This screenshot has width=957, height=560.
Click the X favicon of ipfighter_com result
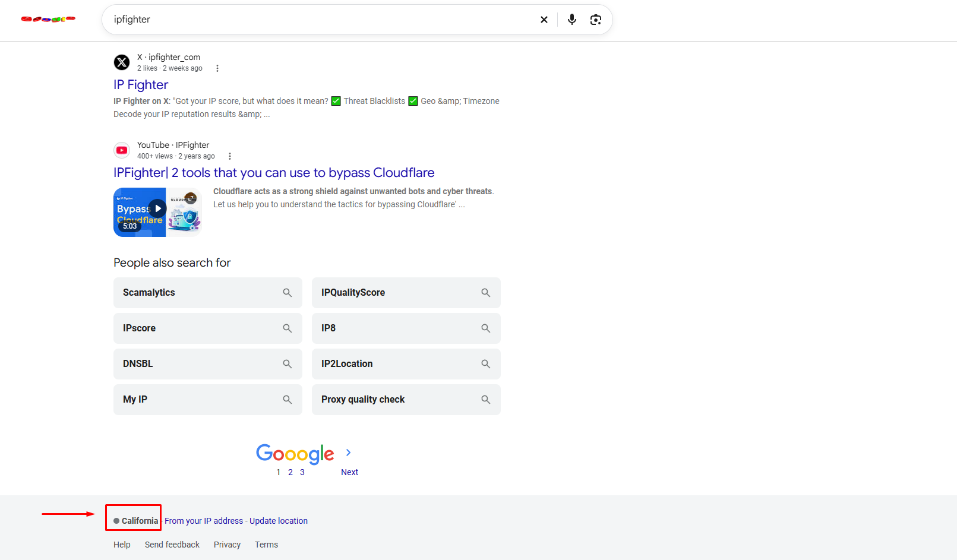(x=122, y=62)
